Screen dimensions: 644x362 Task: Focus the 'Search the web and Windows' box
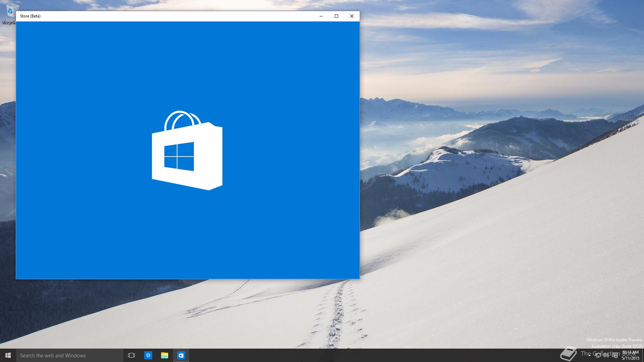tap(70, 355)
